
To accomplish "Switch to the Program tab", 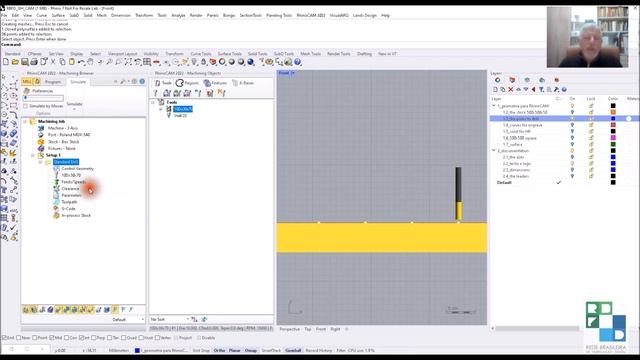I will (53, 82).
